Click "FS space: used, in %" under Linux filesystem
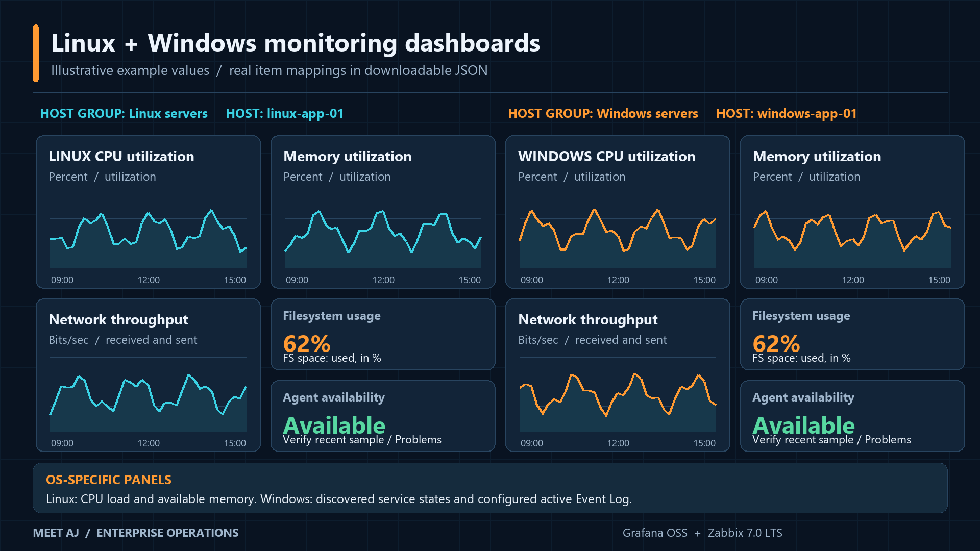The image size is (980, 551). click(332, 358)
